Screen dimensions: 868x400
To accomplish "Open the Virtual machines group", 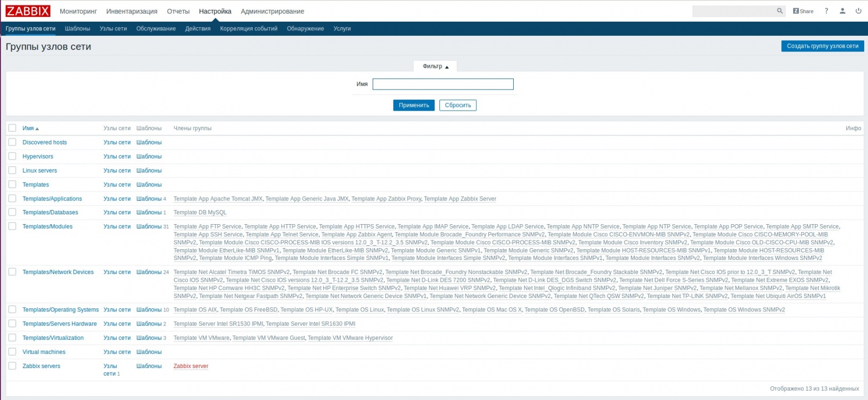I will 44,352.
